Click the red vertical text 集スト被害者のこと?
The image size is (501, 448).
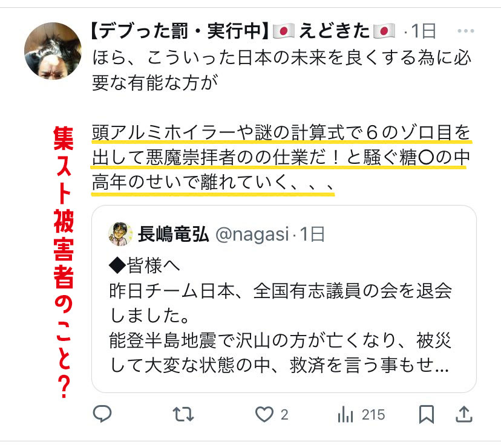pyautogui.click(x=64, y=262)
